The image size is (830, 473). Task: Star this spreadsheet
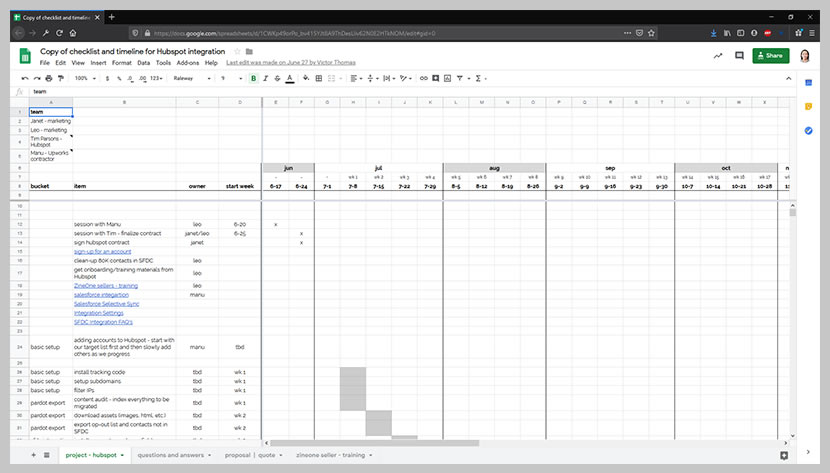point(237,51)
